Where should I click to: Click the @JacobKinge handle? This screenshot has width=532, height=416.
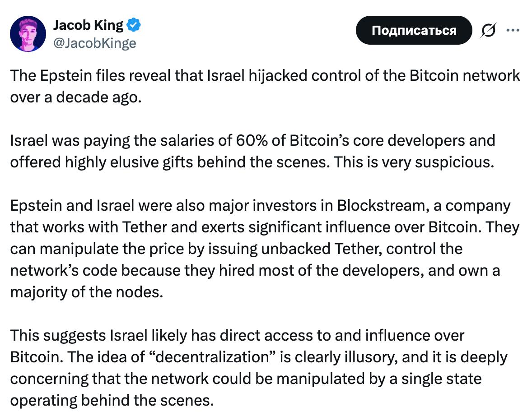(94, 43)
